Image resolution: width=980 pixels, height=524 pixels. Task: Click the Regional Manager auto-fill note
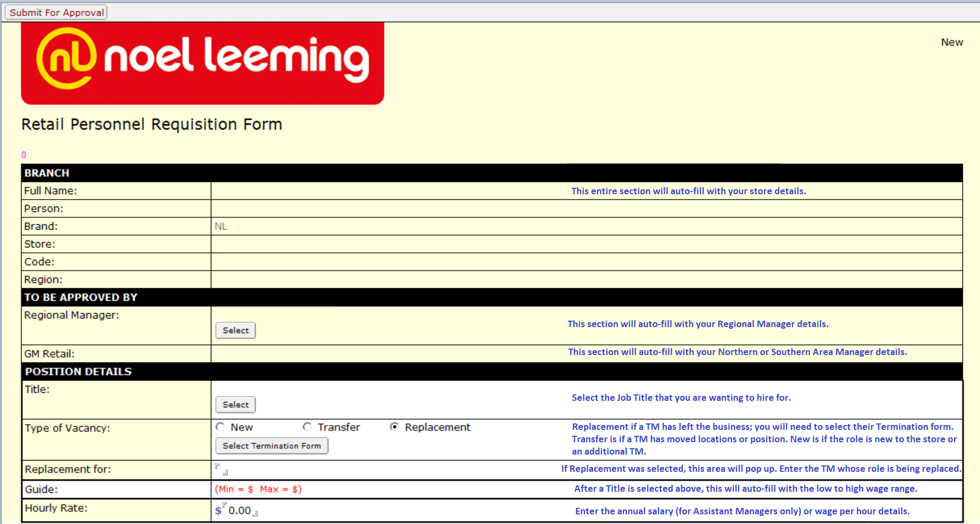coord(698,324)
